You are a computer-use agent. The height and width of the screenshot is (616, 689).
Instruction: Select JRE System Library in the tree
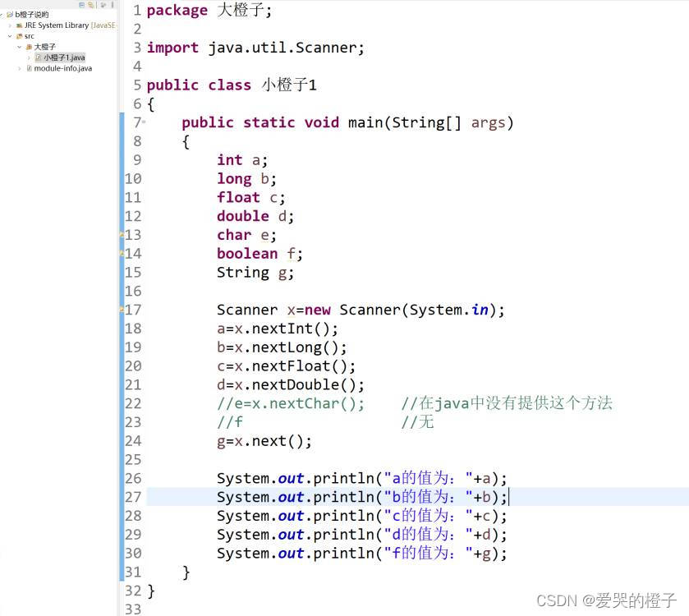(x=57, y=25)
